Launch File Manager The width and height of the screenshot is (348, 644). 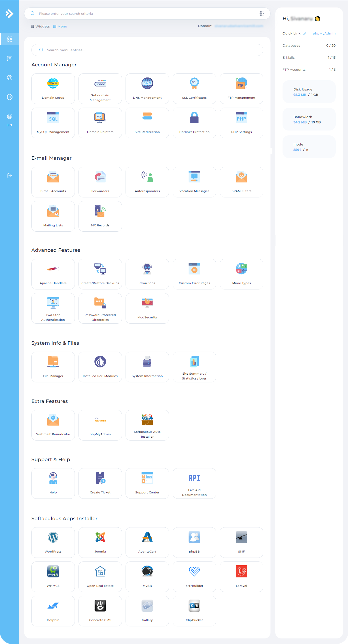click(x=53, y=367)
